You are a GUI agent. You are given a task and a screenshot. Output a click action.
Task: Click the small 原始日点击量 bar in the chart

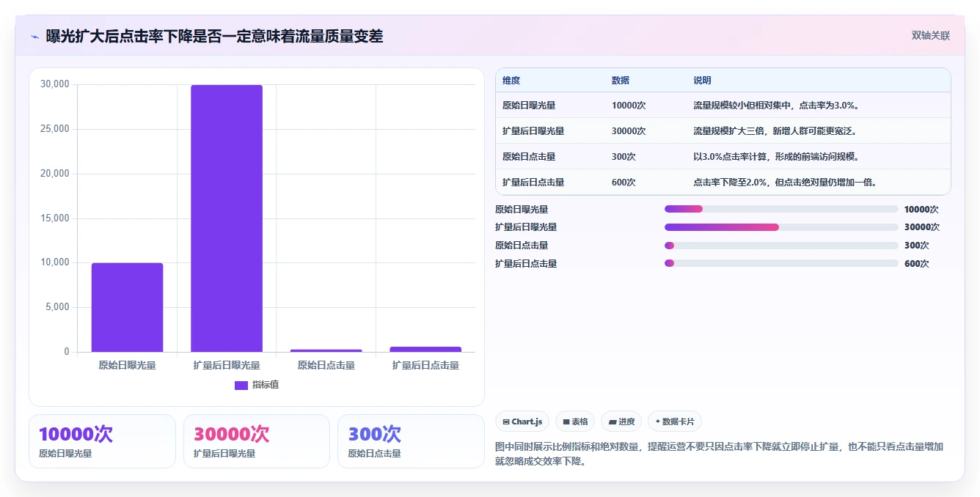point(326,350)
